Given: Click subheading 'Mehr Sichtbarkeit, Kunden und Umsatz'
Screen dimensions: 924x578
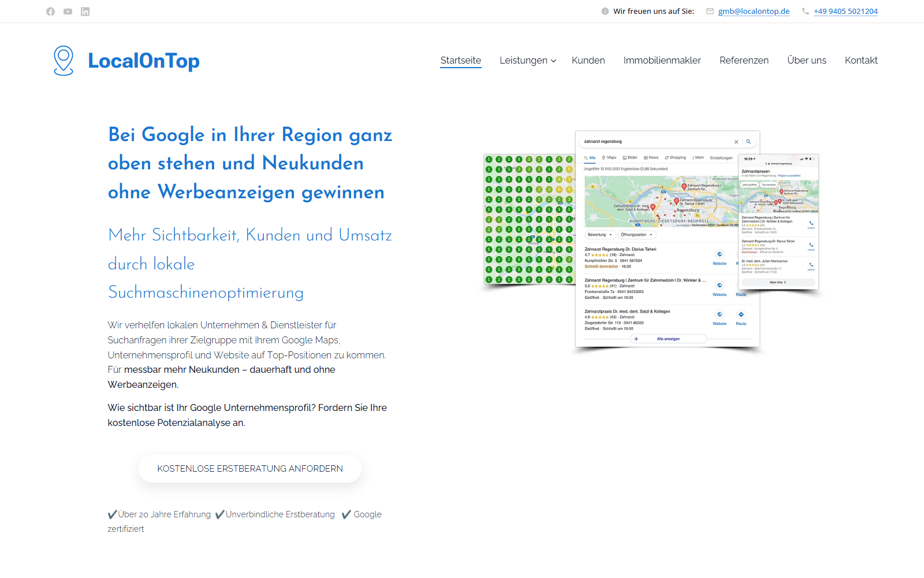Looking at the screenshot, I should 250,235.
